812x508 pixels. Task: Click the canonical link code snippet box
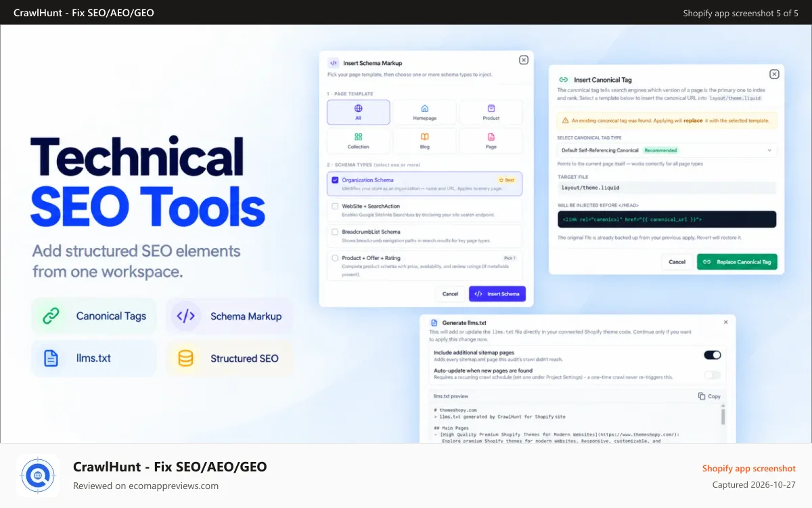pyautogui.click(x=667, y=219)
